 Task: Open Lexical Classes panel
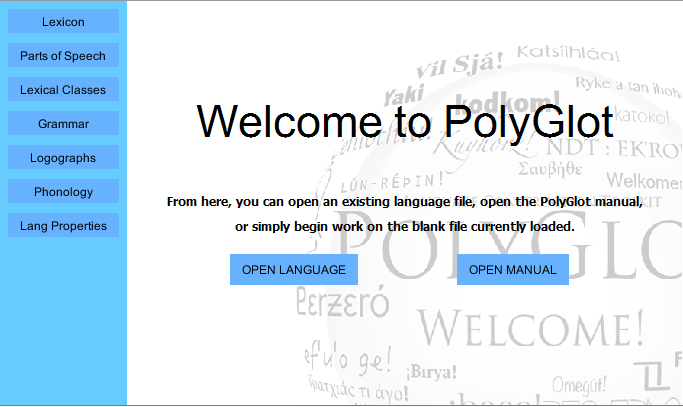click(63, 89)
